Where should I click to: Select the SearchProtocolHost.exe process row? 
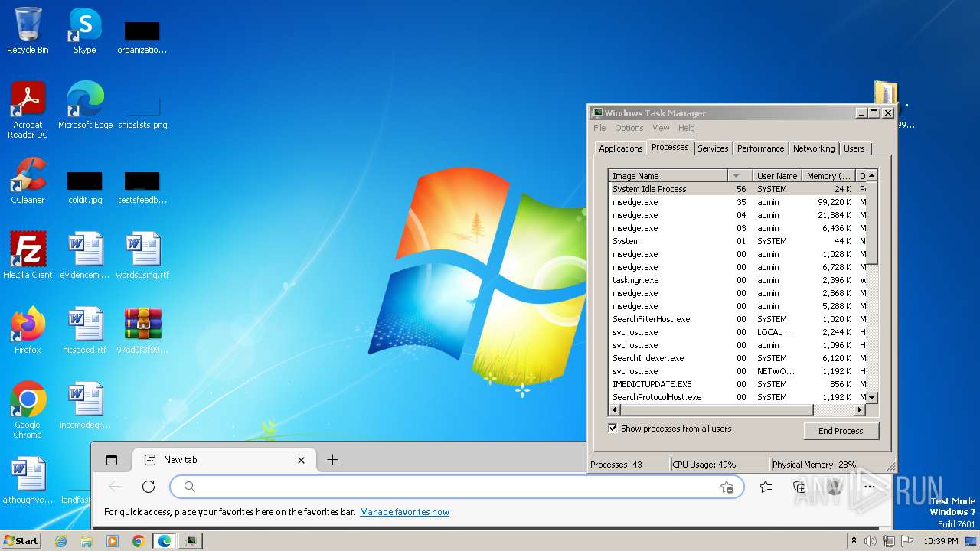737,397
